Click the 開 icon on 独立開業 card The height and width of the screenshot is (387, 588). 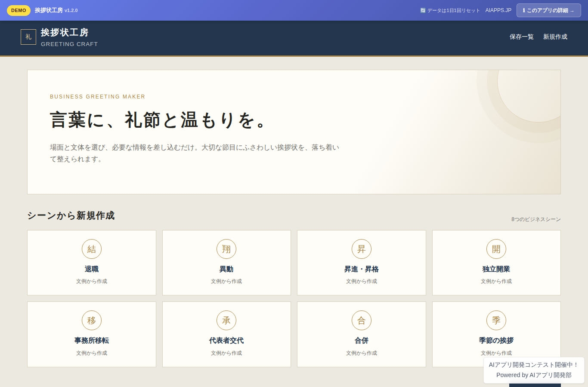(x=496, y=249)
